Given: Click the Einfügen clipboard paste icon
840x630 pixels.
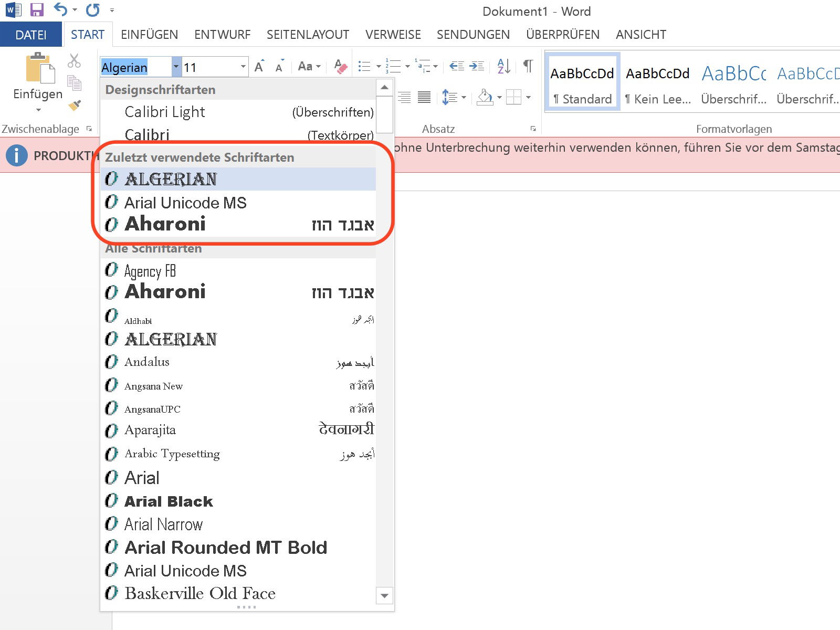Looking at the screenshot, I should click(39, 68).
